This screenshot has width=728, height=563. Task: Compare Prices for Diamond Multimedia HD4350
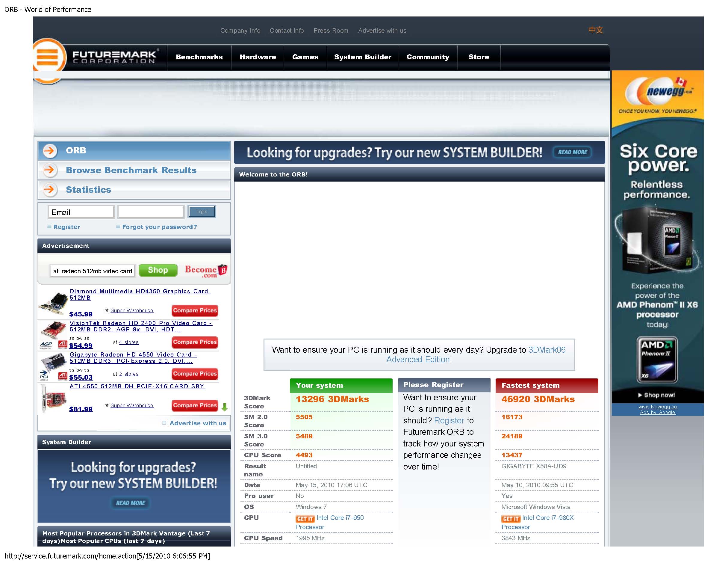pos(195,310)
